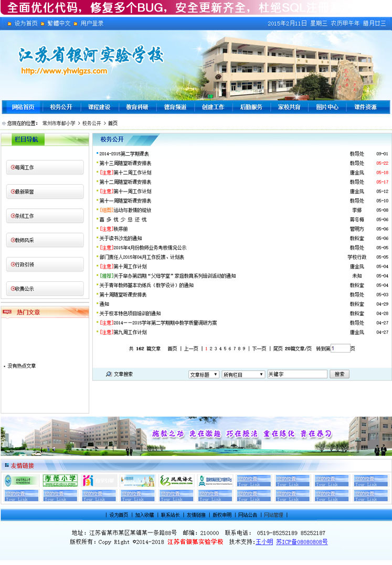Click the first friend link logo
Screen dimensions: 392x565
coord(22,481)
